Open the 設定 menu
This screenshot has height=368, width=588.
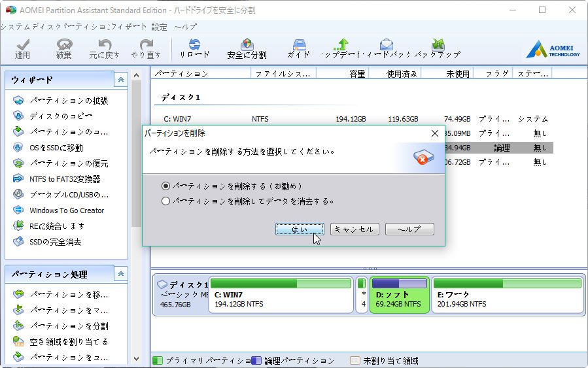click(x=160, y=27)
